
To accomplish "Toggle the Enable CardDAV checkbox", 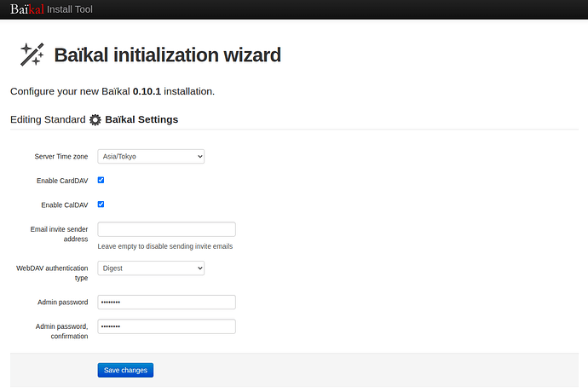I will 101,181.
